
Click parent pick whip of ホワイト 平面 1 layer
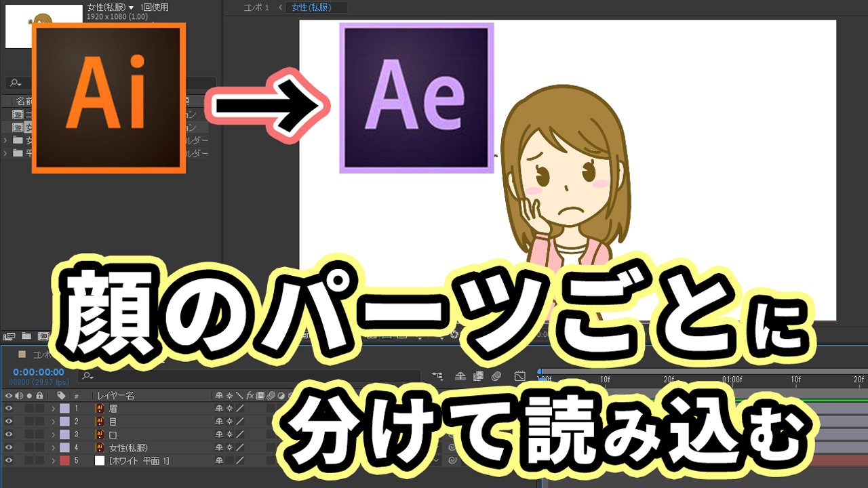coord(452,460)
